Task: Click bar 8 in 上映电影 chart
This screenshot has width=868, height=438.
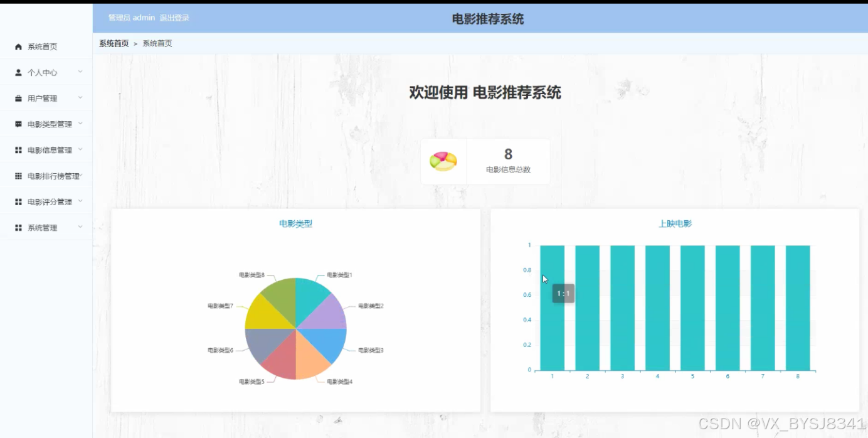Action: click(798, 307)
